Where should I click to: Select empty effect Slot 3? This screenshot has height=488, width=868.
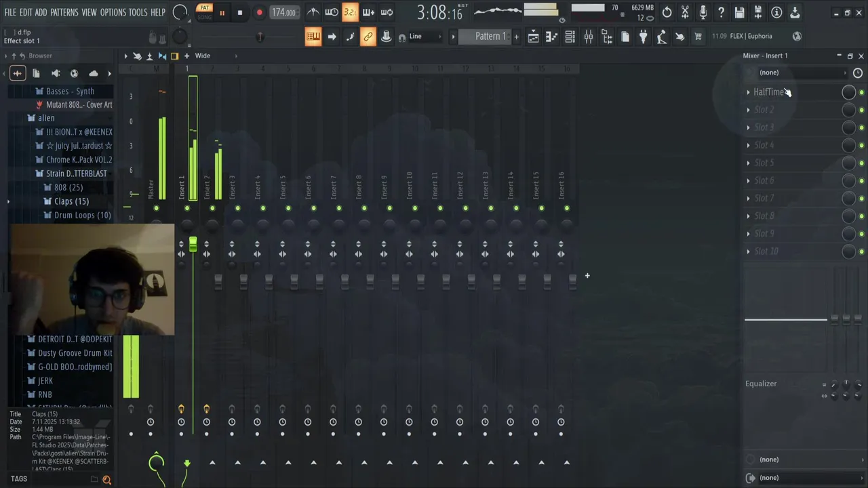pyautogui.click(x=764, y=127)
